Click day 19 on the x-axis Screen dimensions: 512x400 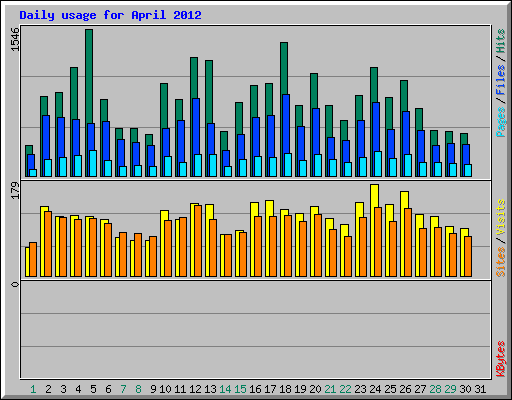(x=300, y=389)
